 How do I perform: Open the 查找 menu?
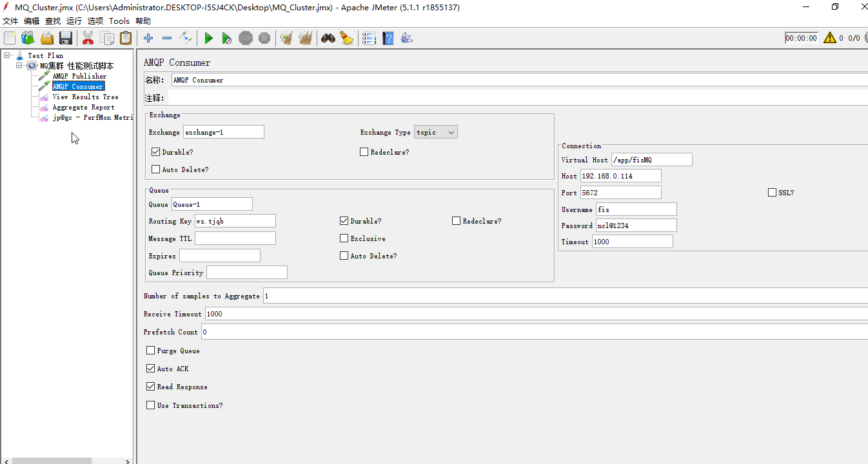[53, 21]
